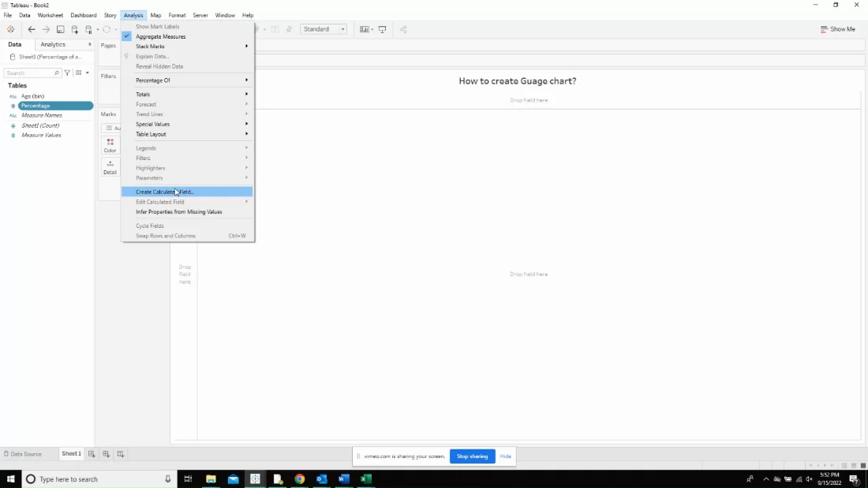The height and width of the screenshot is (488, 868).
Task: Click the pin/fix axes toolbar icon
Action: click(289, 29)
